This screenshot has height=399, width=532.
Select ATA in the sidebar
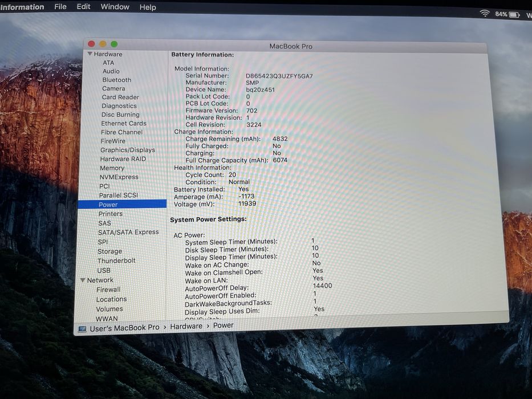108,63
